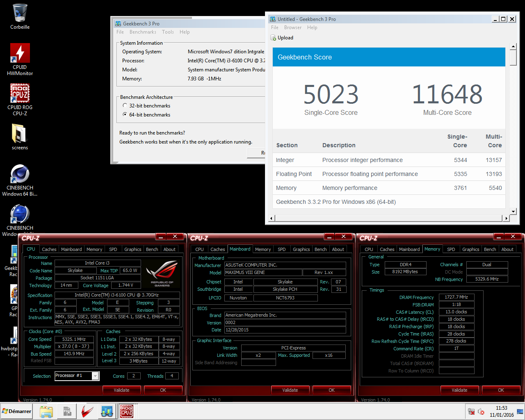Open File menu in the Geekbench 3 Pro setup window
525x420 pixels.
point(120,32)
